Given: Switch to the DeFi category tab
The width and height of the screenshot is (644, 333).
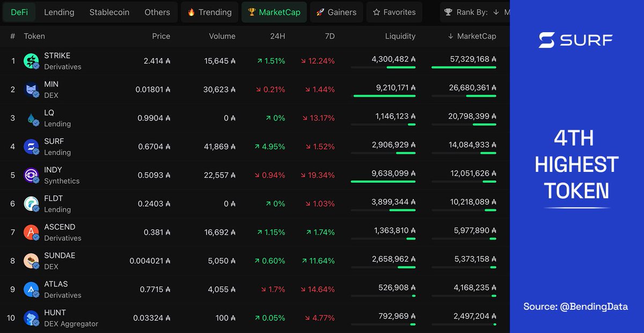Looking at the screenshot, I should (19, 12).
